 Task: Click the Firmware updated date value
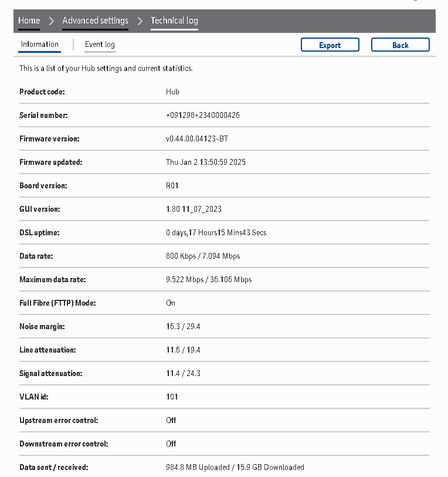(205, 163)
